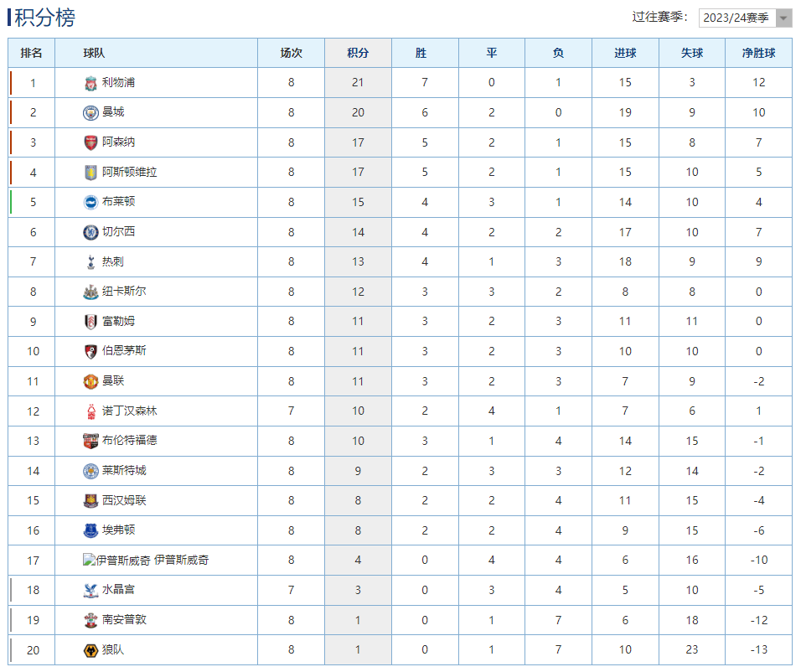Click the Everton (埃弗顿) crest icon

point(90,530)
